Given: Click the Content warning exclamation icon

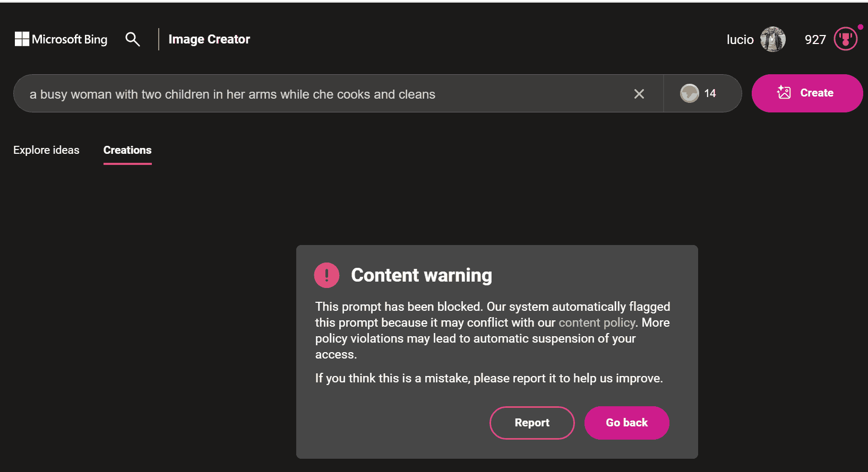Looking at the screenshot, I should click(x=326, y=275).
